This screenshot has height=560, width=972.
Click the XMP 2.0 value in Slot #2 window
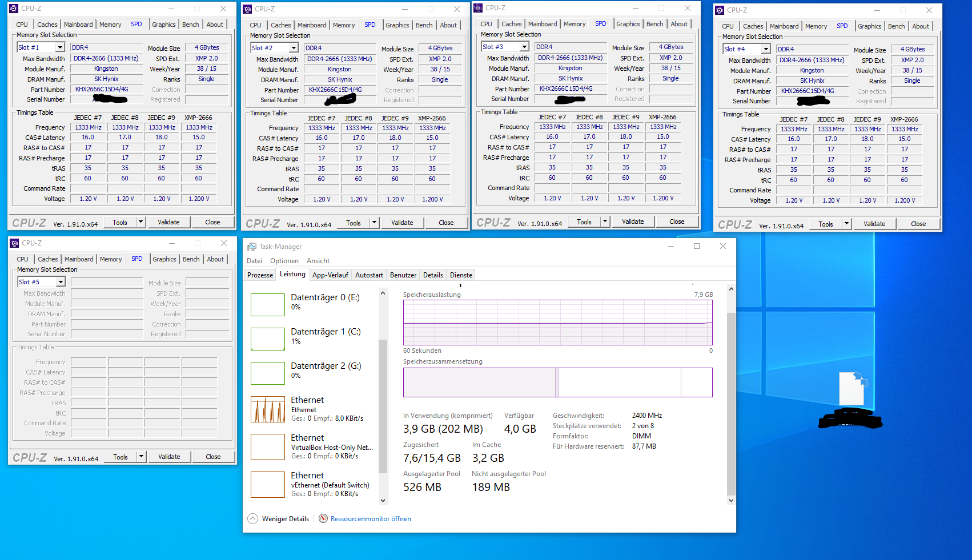pyautogui.click(x=440, y=59)
